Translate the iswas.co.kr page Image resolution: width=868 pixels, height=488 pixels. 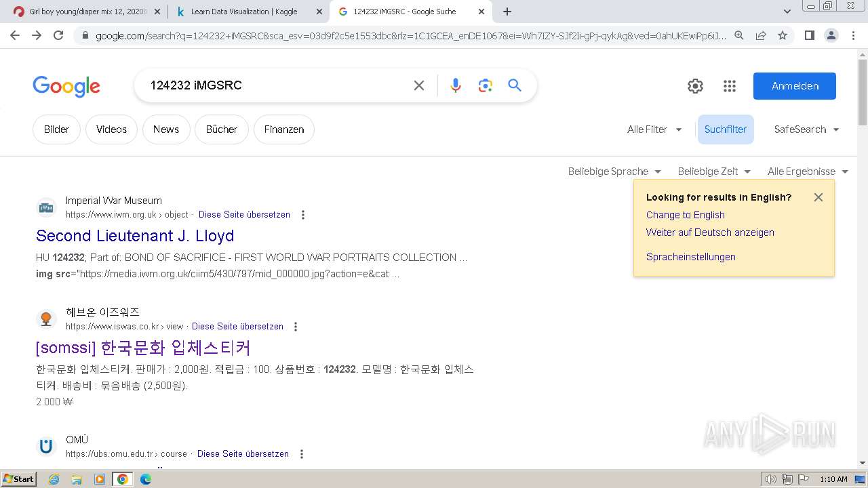pos(237,327)
